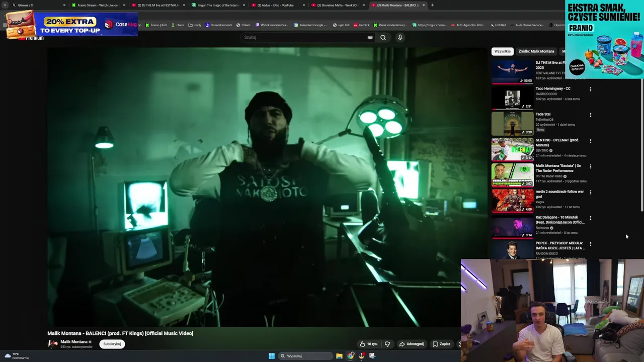Subscribe via the Subskrybuj button
The image size is (644, 362).
(112, 344)
